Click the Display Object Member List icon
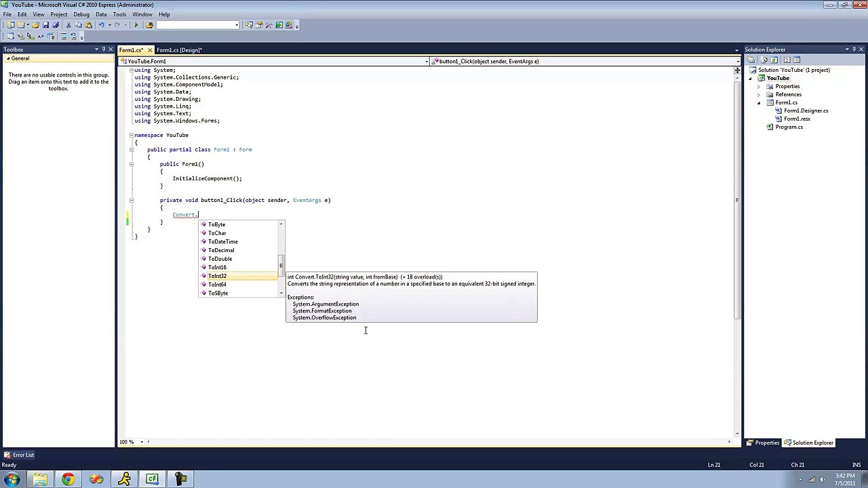 pyautogui.click(x=10, y=36)
